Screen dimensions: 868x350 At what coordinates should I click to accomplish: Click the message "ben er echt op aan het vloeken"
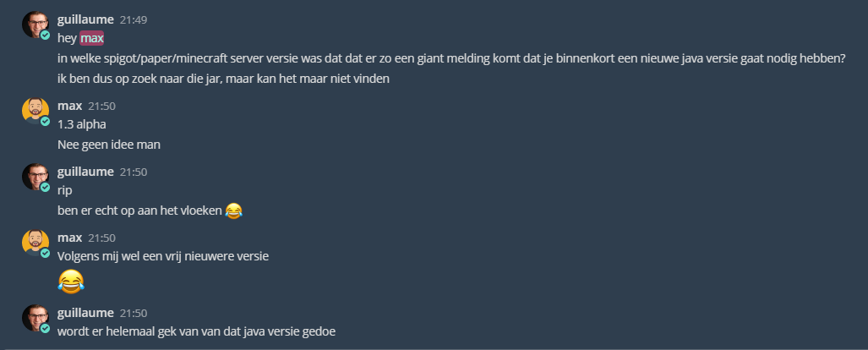coord(139,210)
